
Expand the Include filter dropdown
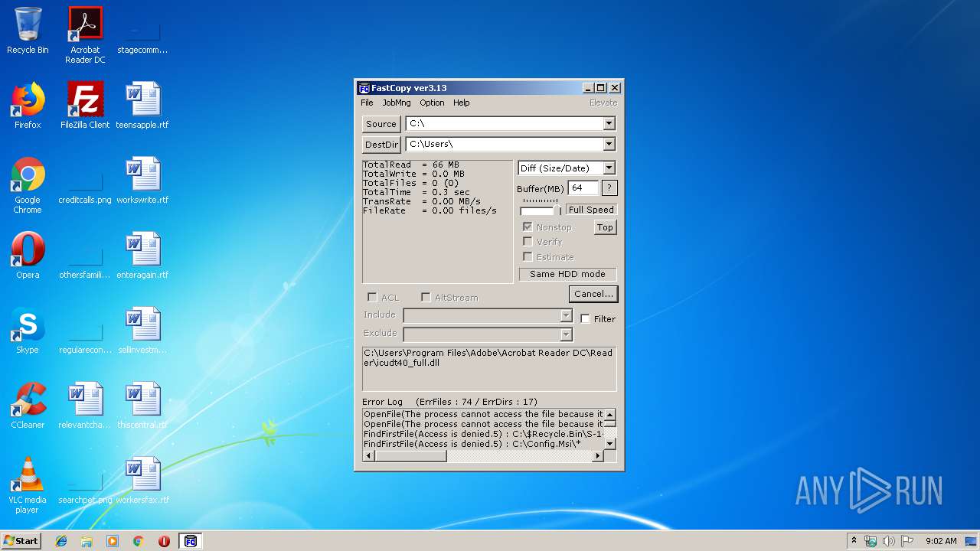pyautogui.click(x=566, y=315)
